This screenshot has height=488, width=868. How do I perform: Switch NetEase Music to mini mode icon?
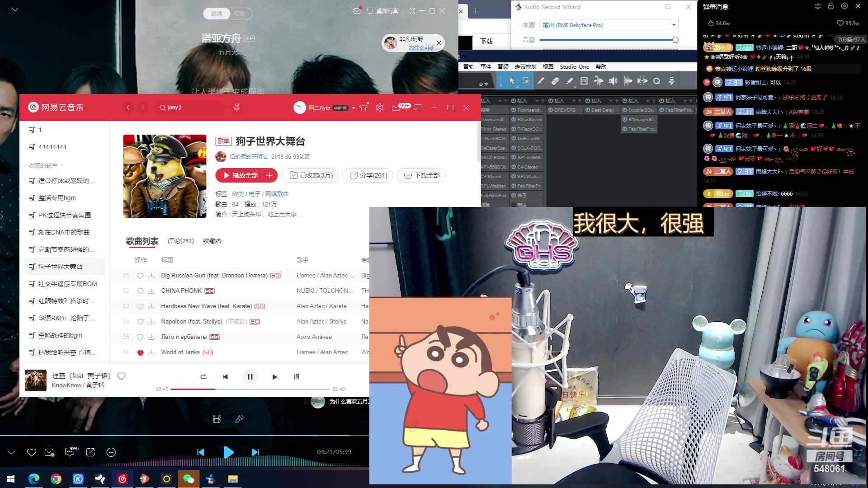[x=418, y=108]
